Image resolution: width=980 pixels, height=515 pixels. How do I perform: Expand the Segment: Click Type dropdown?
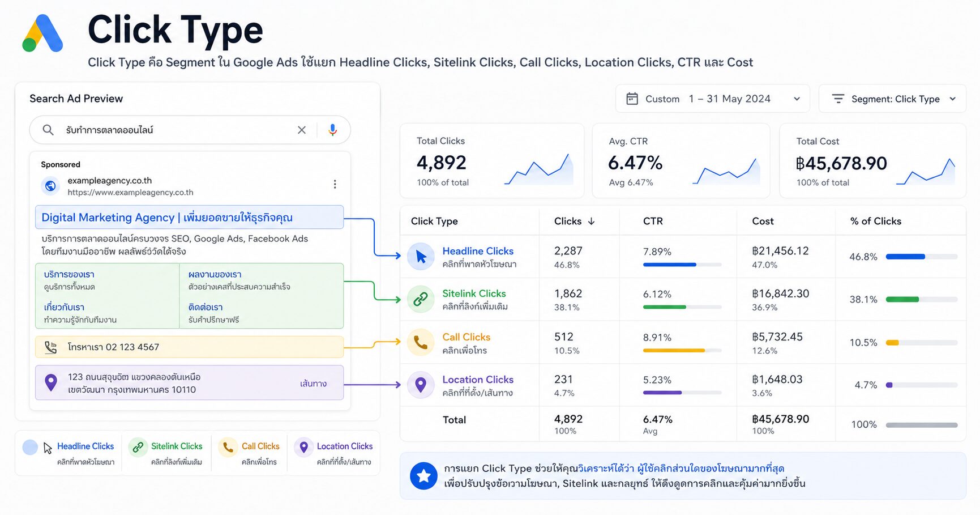(892, 99)
